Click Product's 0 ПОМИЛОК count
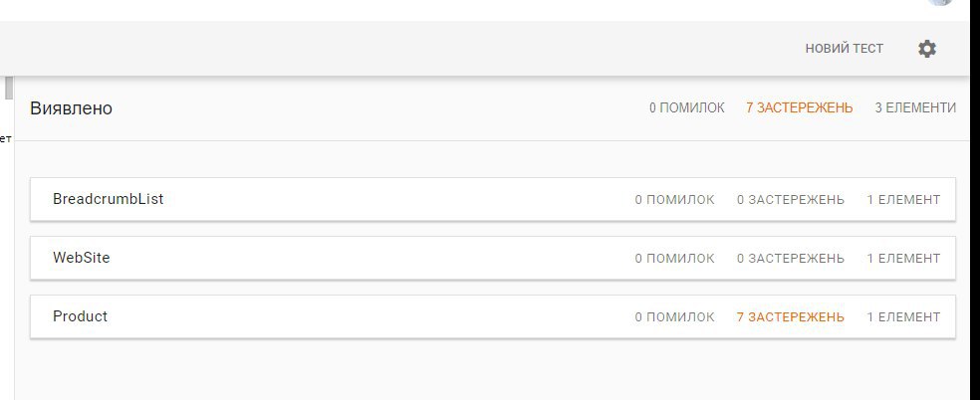980x400 pixels. tap(674, 317)
